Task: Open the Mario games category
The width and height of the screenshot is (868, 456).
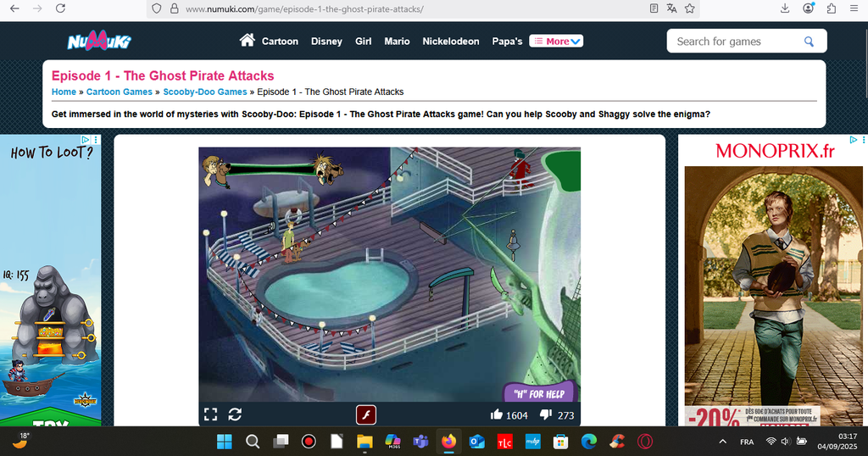Action: click(x=397, y=42)
